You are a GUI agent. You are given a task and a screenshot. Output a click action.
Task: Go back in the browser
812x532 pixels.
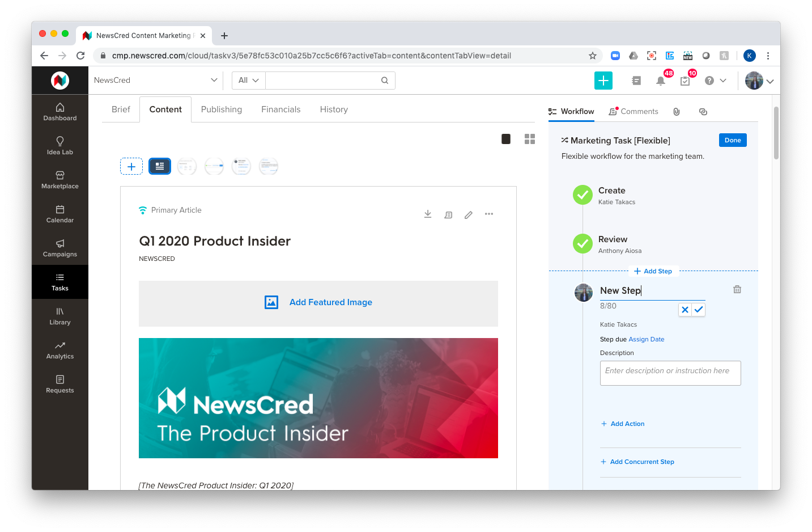click(x=44, y=56)
